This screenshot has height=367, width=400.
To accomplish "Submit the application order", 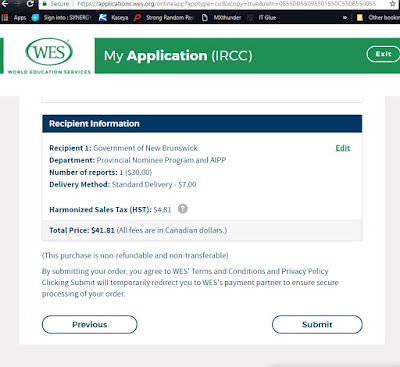I will click(317, 324).
